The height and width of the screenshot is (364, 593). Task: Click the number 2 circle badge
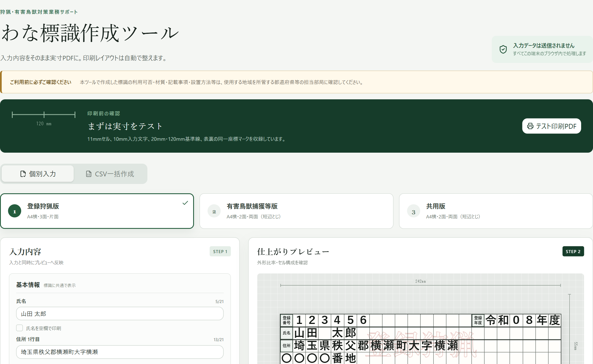click(214, 211)
